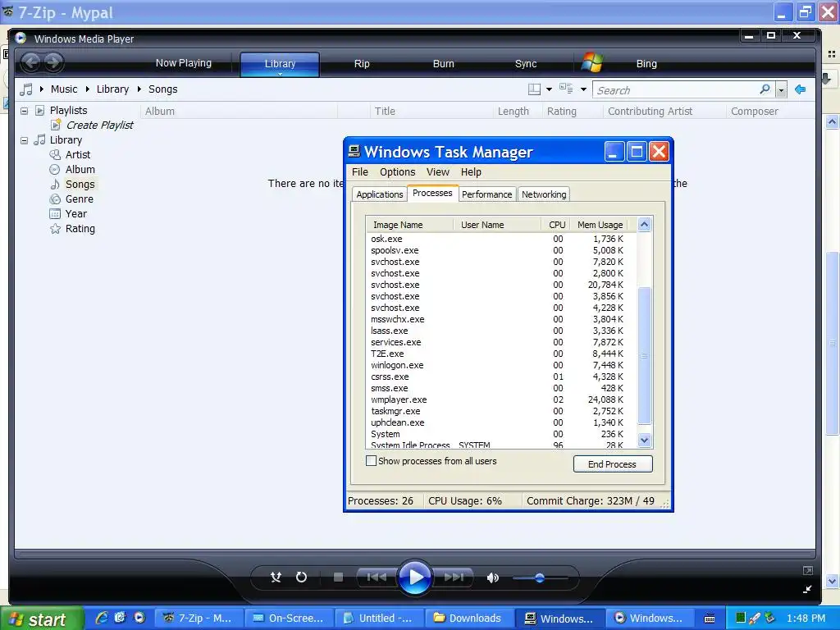Open the view options icon

tap(566, 89)
